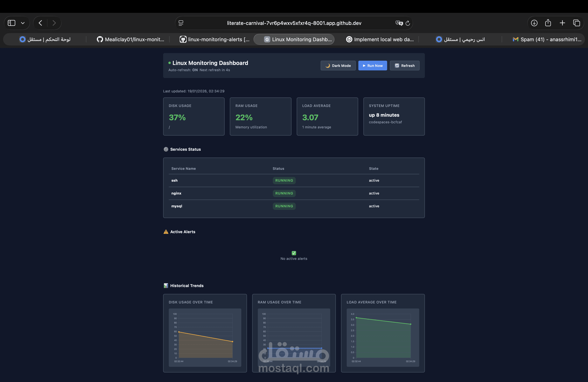Click the page settings icon in address bar
The height and width of the screenshot is (382, 588).
click(x=181, y=23)
